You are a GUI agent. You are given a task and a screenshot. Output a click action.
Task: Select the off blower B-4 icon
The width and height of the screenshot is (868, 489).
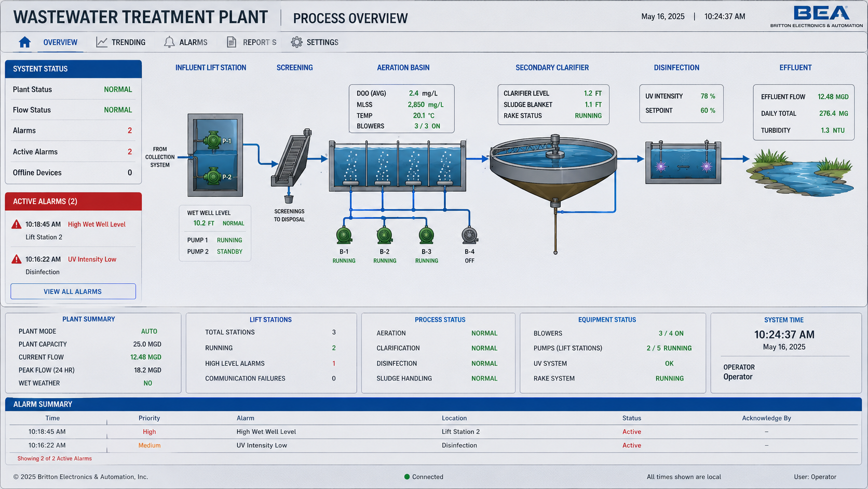(469, 235)
